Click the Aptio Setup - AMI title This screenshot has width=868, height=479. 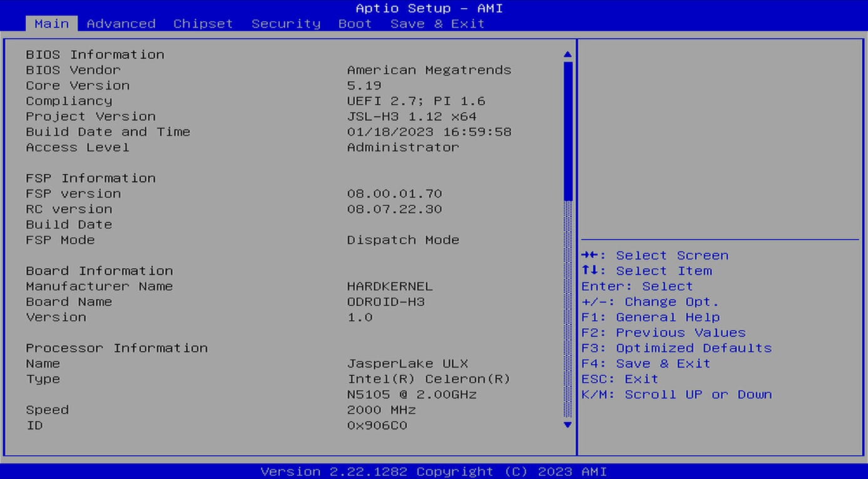coord(429,8)
